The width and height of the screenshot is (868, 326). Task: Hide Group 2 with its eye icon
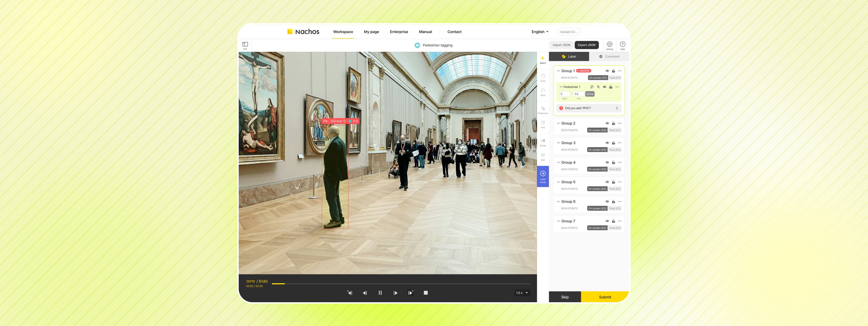607,123
